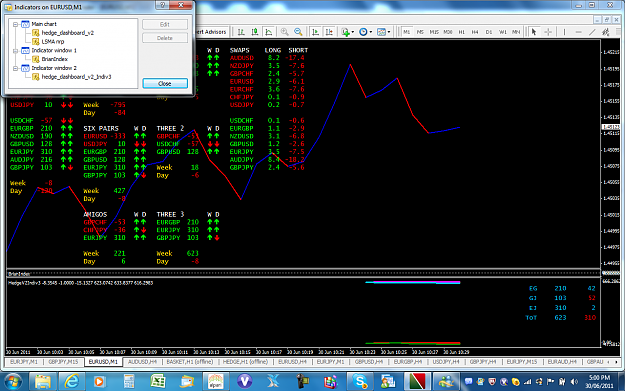Switch to M15 timeframe
Image resolution: width=625 pixels, height=391 pixels.
(x=434, y=32)
